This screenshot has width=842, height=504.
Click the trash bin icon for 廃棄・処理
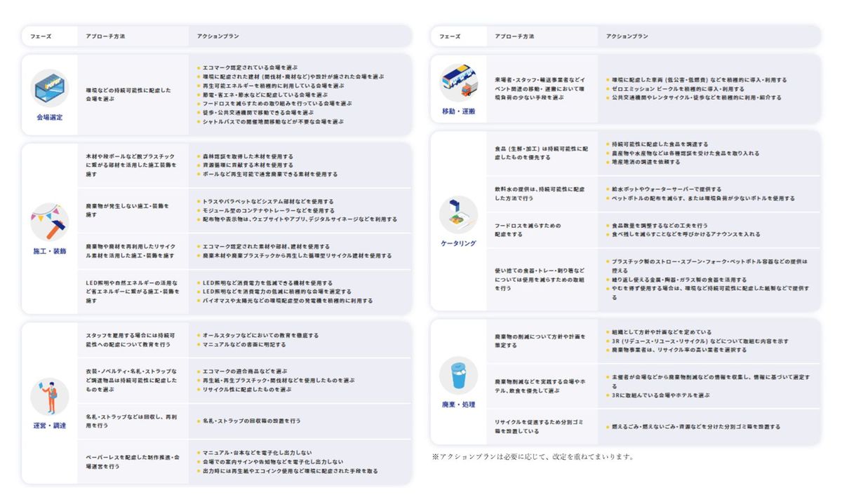(x=458, y=376)
